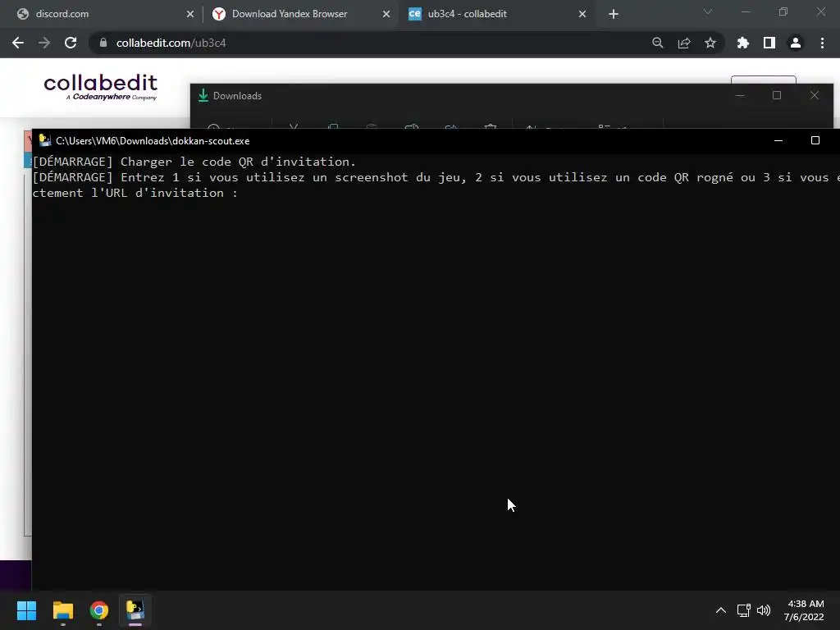The height and width of the screenshot is (630, 840).
Task: Close the ub3c4 - collabedit tab
Action: [x=582, y=14]
